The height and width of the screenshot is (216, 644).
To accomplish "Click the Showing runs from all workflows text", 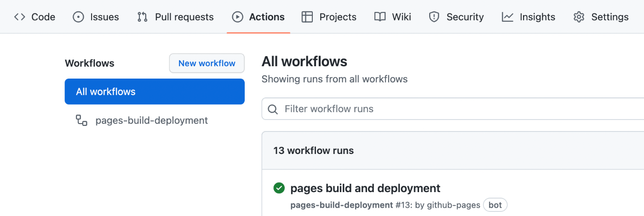I will [x=334, y=79].
